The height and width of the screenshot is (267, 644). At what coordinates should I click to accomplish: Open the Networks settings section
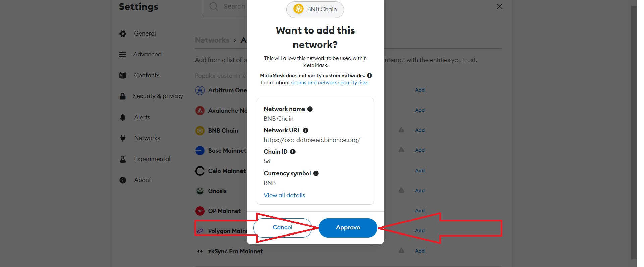click(x=147, y=138)
